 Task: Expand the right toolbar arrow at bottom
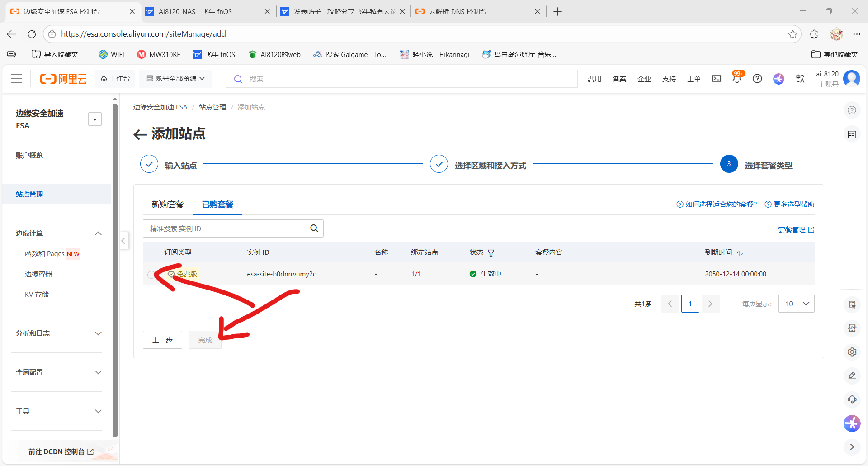852,447
